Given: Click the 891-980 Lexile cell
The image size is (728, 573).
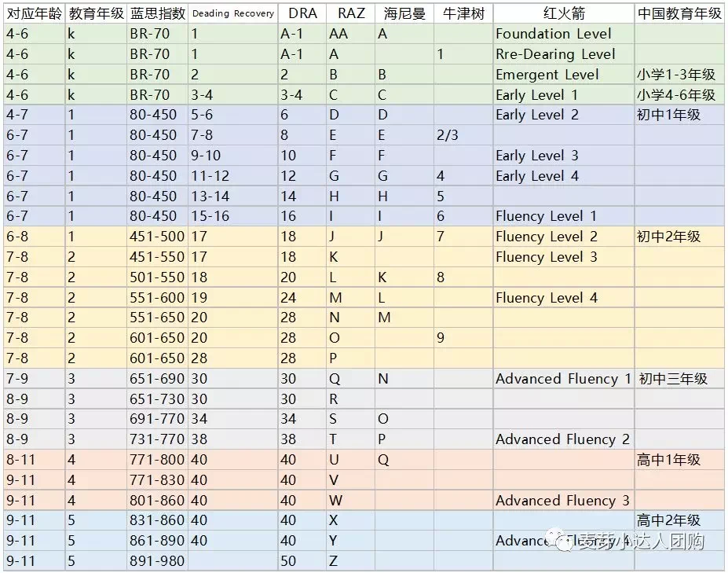Looking at the screenshot, I should (157, 561).
